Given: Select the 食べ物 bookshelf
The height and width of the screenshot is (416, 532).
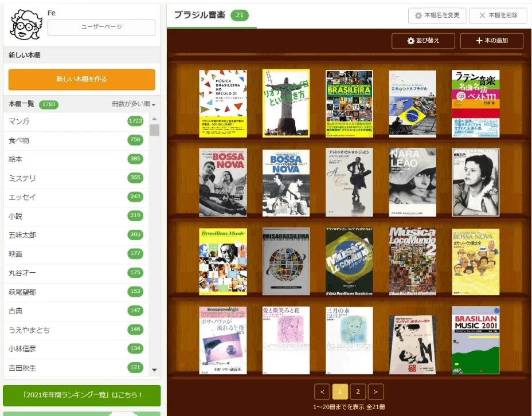Looking at the screenshot, I should [x=76, y=140].
